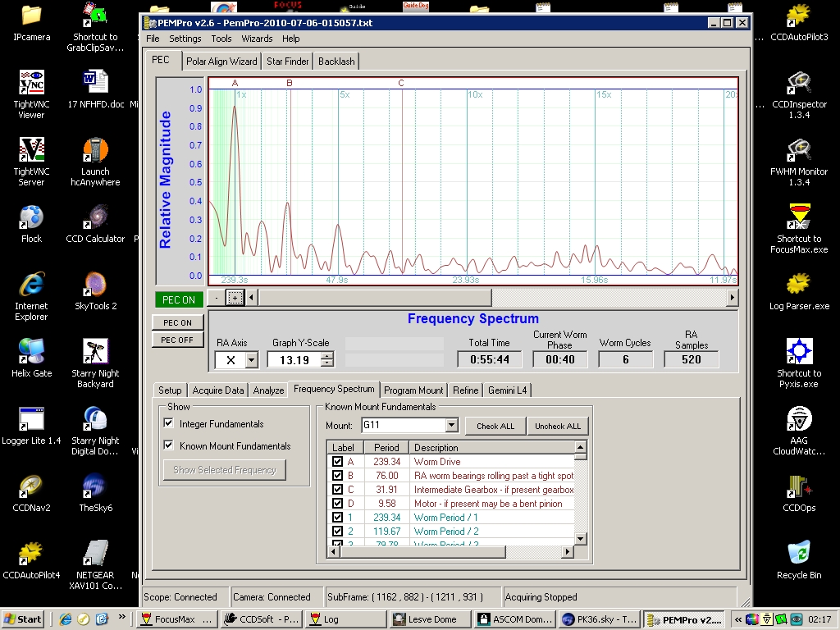This screenshot has height=630, width=840.
Task: Launch TheSky6 desktop shortcut
Action: click(x=96, y=493)
